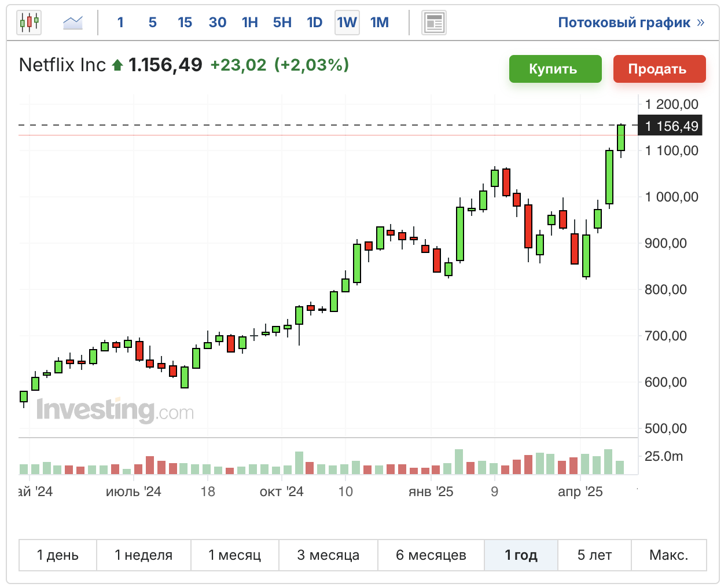Click the 900,00 axis label

[666, 243]
